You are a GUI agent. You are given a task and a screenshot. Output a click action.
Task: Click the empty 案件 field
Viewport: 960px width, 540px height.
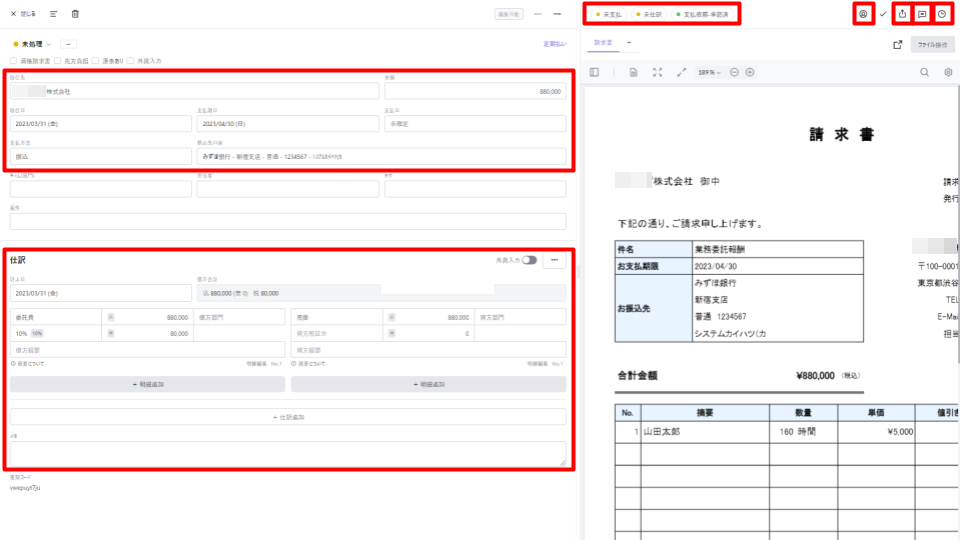click(x=288, y=221)
